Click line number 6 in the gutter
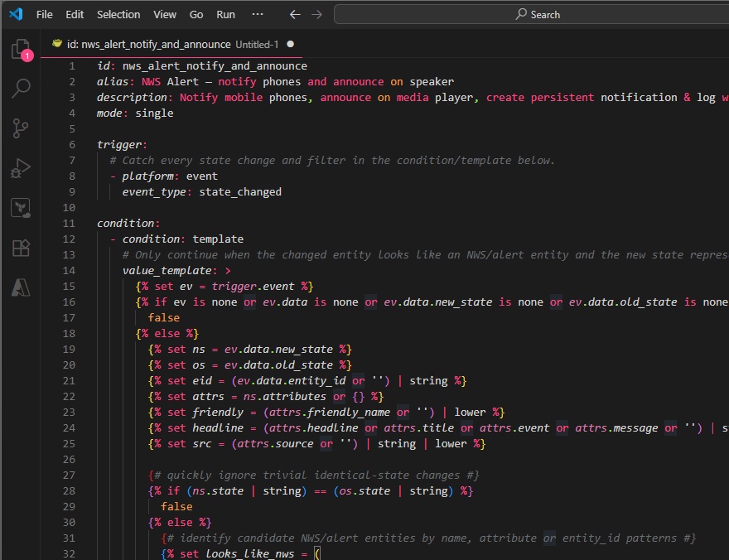729x560 pixels. (x=72, y=144)
